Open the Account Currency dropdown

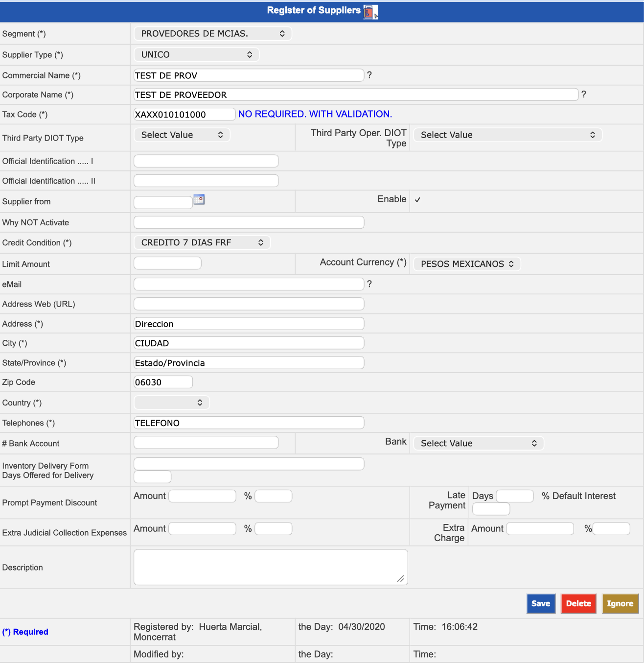pyautogui.click(x=467, y=264)
